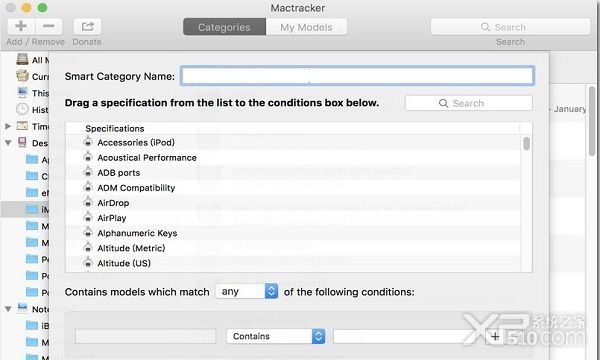Add a condition with plus button

495,337
